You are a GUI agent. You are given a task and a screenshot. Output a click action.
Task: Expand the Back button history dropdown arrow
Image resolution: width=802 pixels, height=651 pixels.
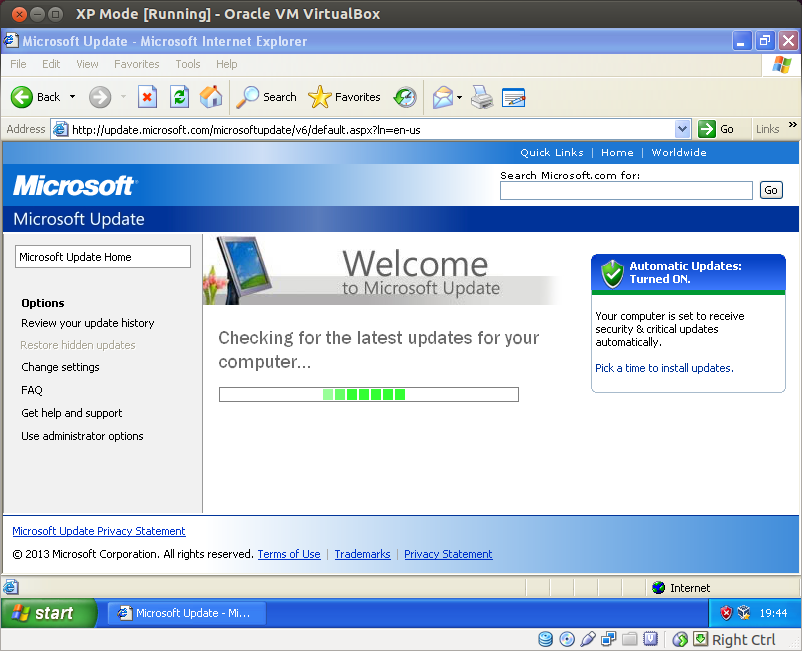(x=73, y=97)
